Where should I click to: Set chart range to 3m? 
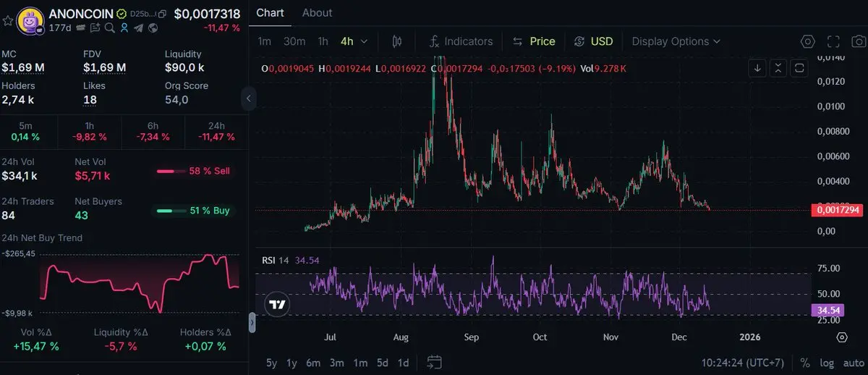click(337, 363)
